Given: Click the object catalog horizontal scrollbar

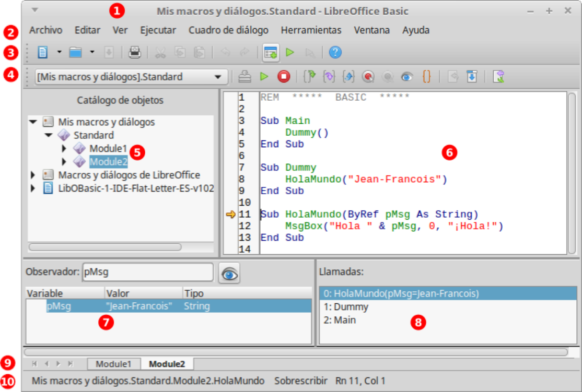Looking at the screenshot, I should (x=105, y=246).
